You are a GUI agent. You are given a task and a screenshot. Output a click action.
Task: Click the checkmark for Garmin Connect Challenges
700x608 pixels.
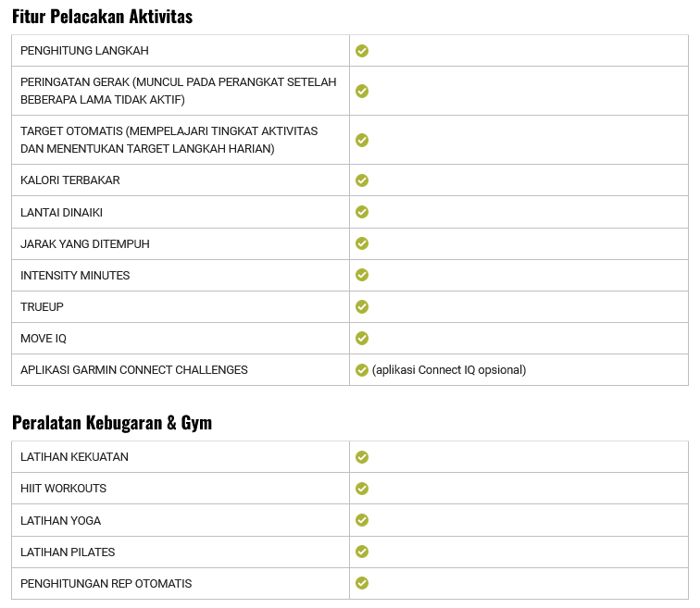pos(362,370)
